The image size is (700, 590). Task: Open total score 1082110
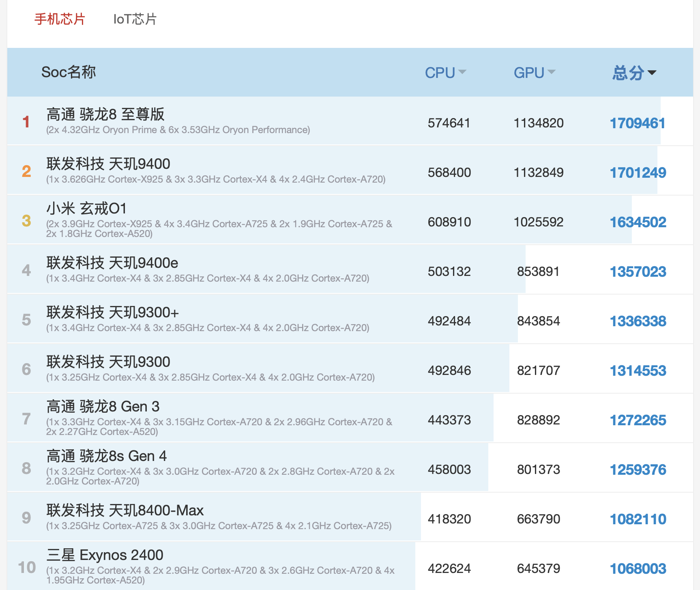638,519
